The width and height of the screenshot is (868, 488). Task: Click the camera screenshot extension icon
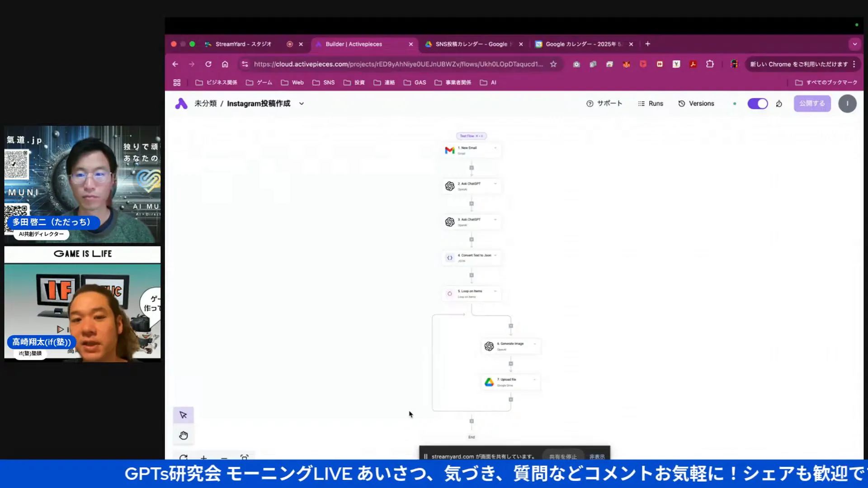[x=576, y=64]
